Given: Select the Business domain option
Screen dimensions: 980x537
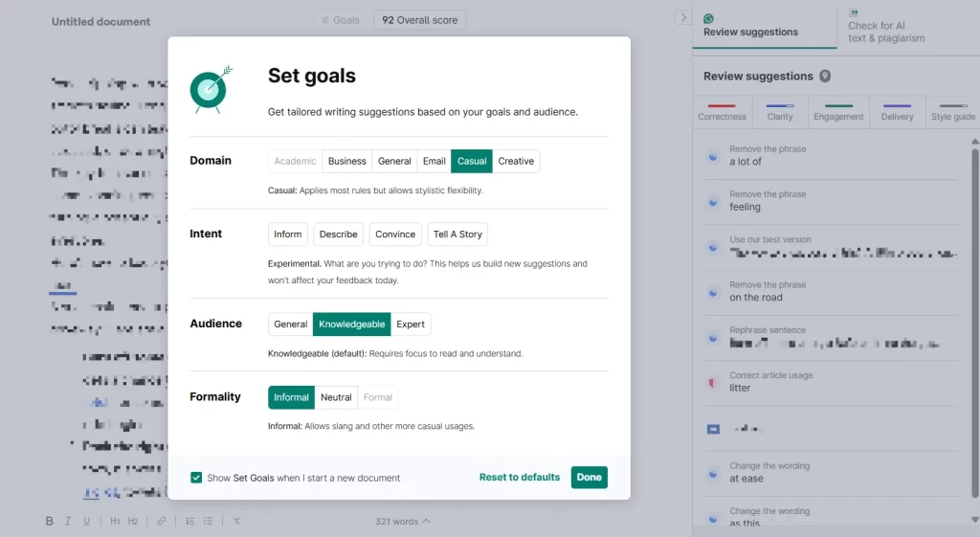Looking at the screenshot, I should pyautogui.click(x=346, y=161).
